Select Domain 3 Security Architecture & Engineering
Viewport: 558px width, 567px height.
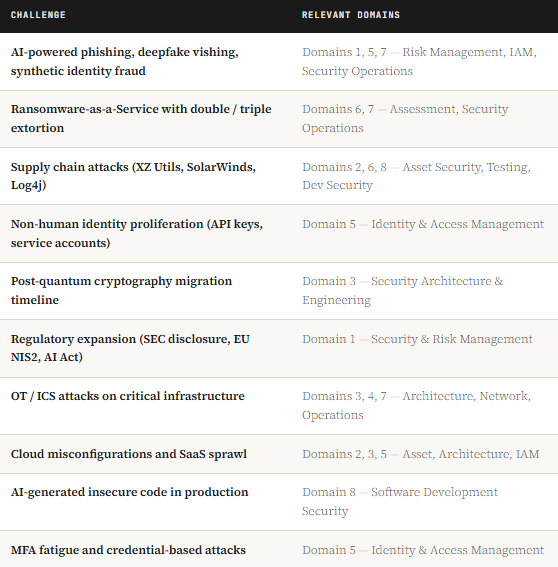(x=402, y=291)
